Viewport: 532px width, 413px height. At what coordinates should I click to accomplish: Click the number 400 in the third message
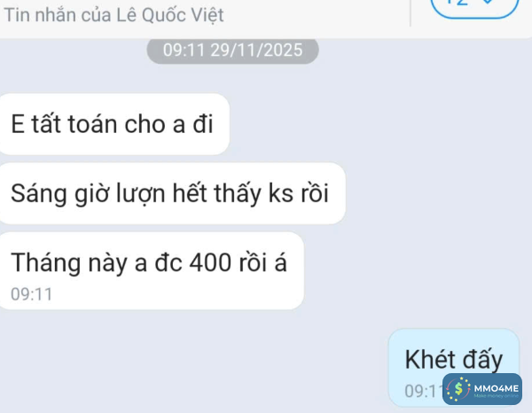[210, 263]
